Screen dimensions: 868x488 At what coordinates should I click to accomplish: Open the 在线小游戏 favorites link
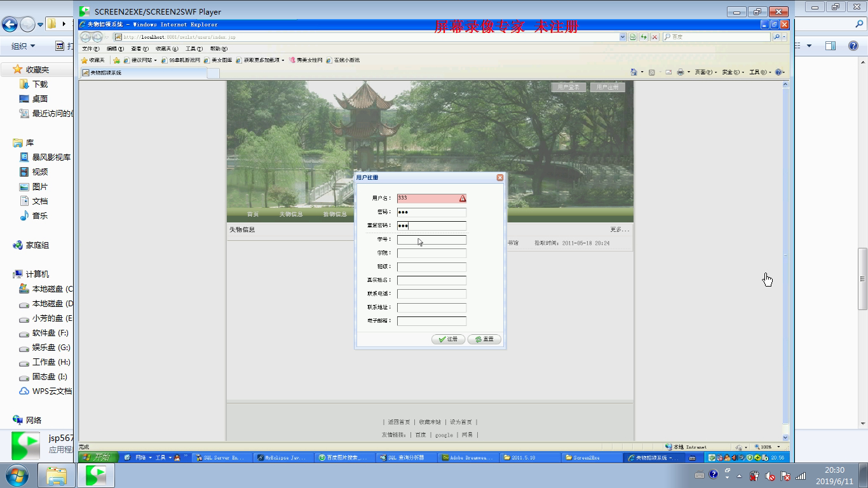(343, 60)
